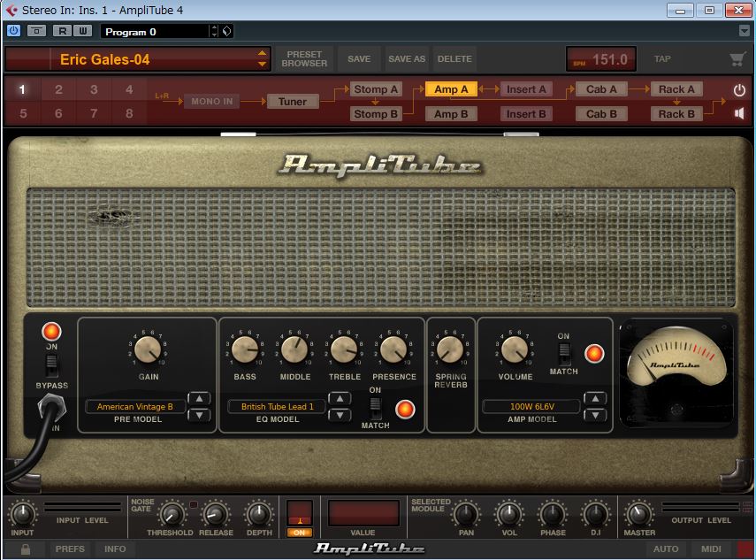Click the BPM tempo field showing 151.0

click(601, 59)
